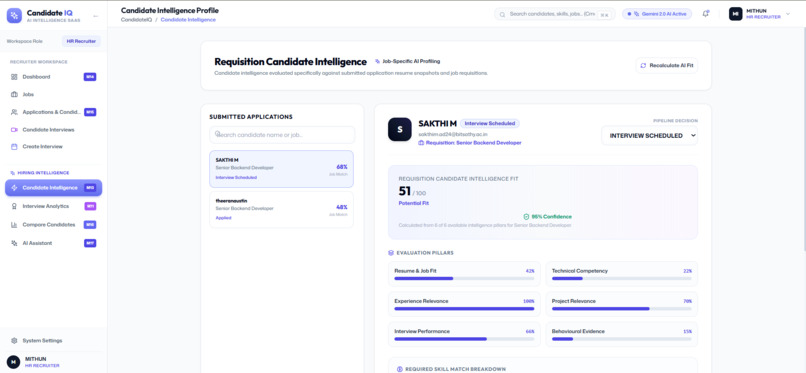This screenshot has height=373, width=806.
Task: Click the System Settings gear icon
Action: (x=14, y=341)
